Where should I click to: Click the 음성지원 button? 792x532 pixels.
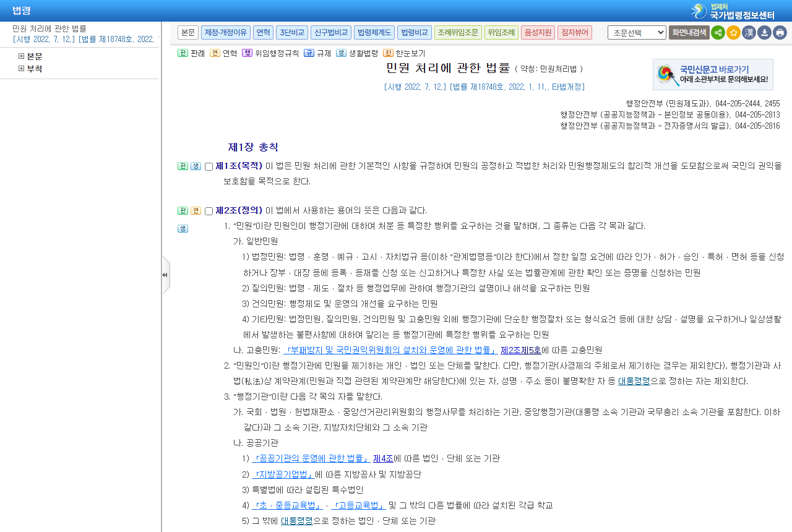tap(538, 32)
